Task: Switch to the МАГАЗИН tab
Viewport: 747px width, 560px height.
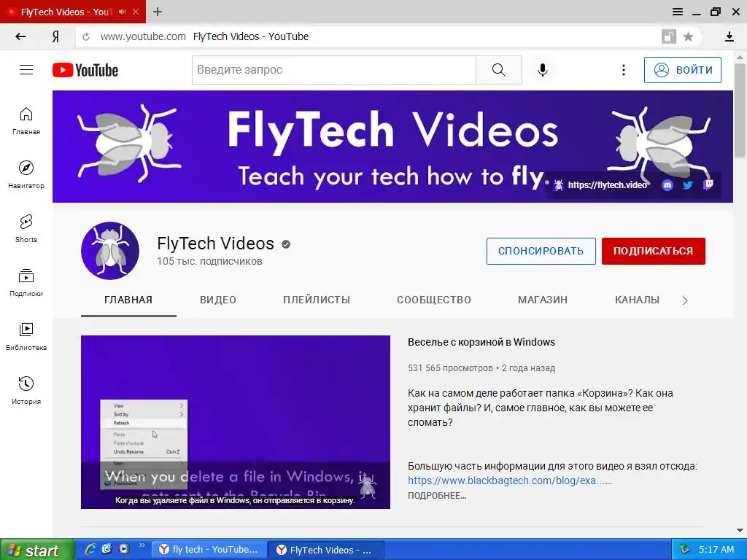Action: [x=543, y=300]
